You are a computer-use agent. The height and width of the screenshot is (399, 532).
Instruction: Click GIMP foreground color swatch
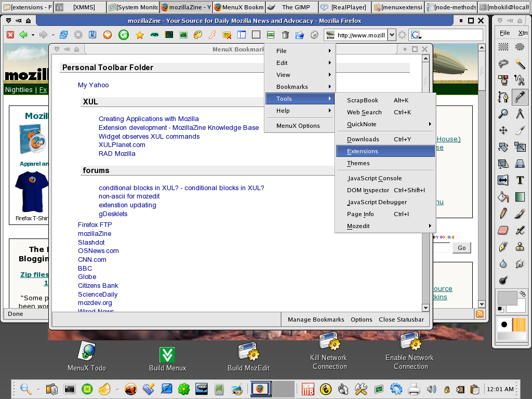pos(507,298)
